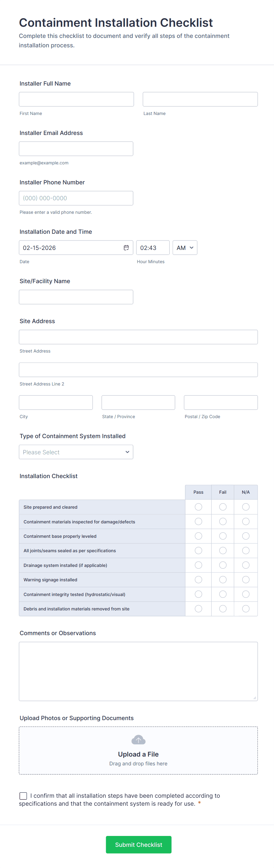Click the Last Name text box
The width and height of the screenshot is (274, 868).
point(200,99)
